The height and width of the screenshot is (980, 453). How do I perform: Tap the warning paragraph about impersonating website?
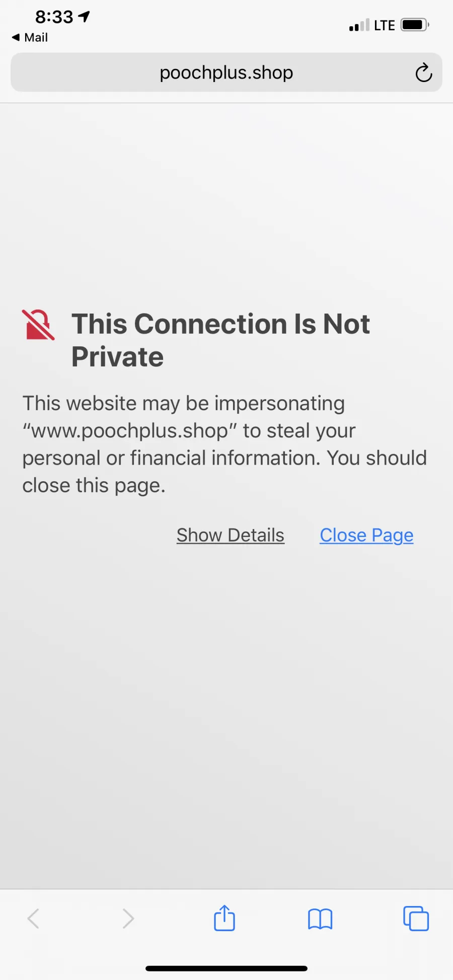[224, 444]
